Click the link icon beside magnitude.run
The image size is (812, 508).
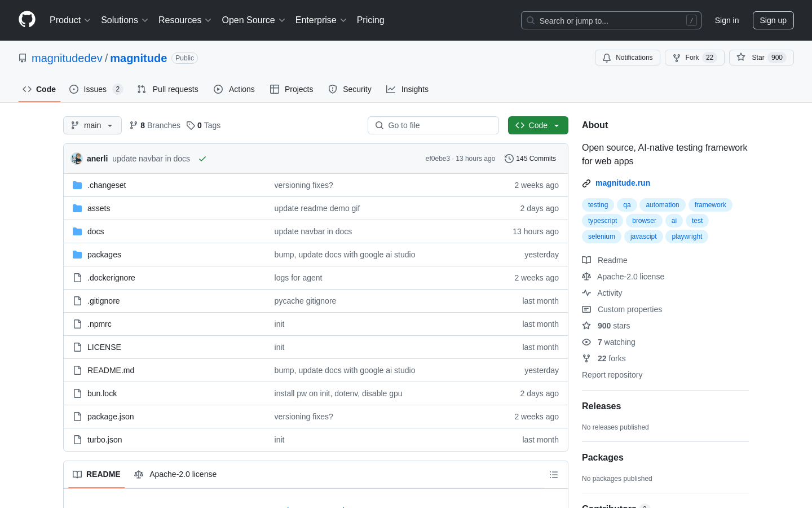click(586, 183)
